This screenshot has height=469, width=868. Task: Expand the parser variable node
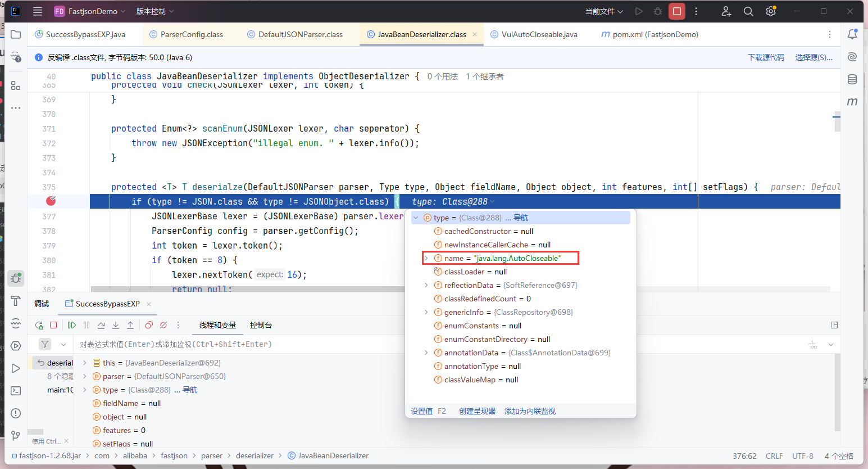pyautogui.click(x=85, y=376)
